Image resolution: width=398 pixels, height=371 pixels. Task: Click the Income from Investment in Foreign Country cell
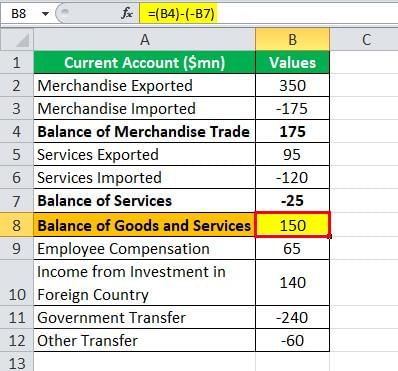point(144,283)
